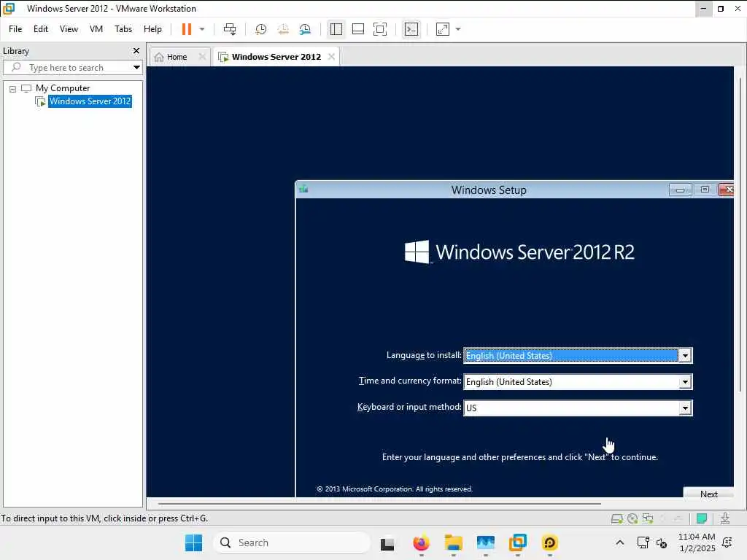
Task: Open the blue chart app on taskbar
Action: (486, 542)
